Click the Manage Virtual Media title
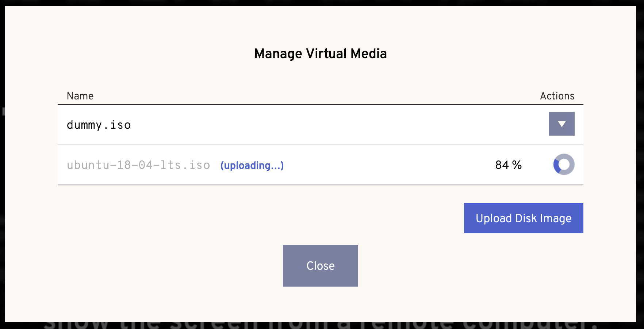The height and width of the screenshot is (329, 644). pyautogui.click(x=321, y=54)
